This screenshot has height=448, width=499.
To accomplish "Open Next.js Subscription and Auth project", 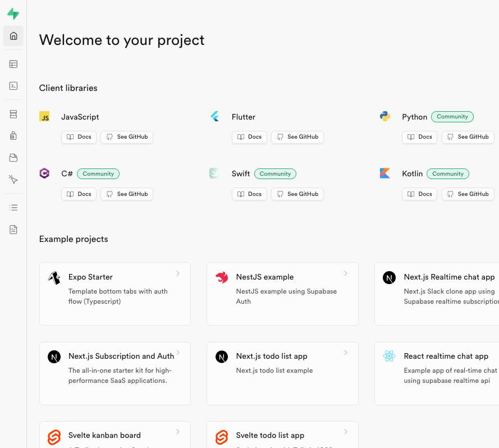I will [115, 373].
